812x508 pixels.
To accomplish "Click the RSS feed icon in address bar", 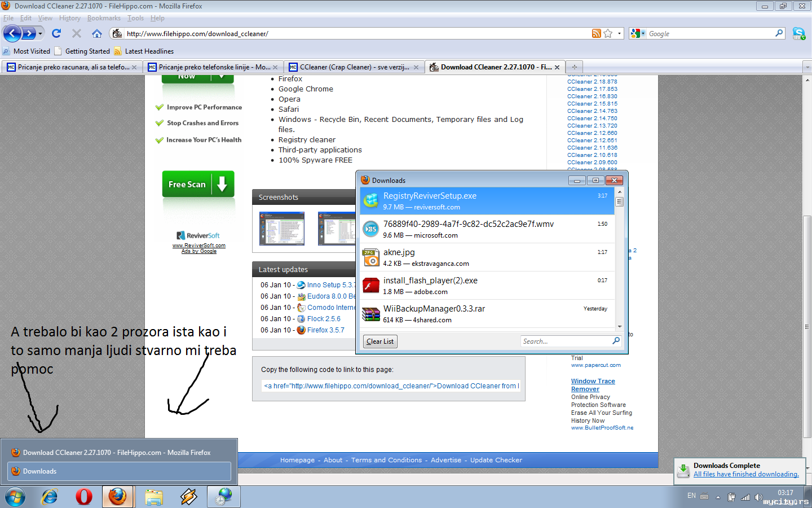I will (x=596, y=33).
